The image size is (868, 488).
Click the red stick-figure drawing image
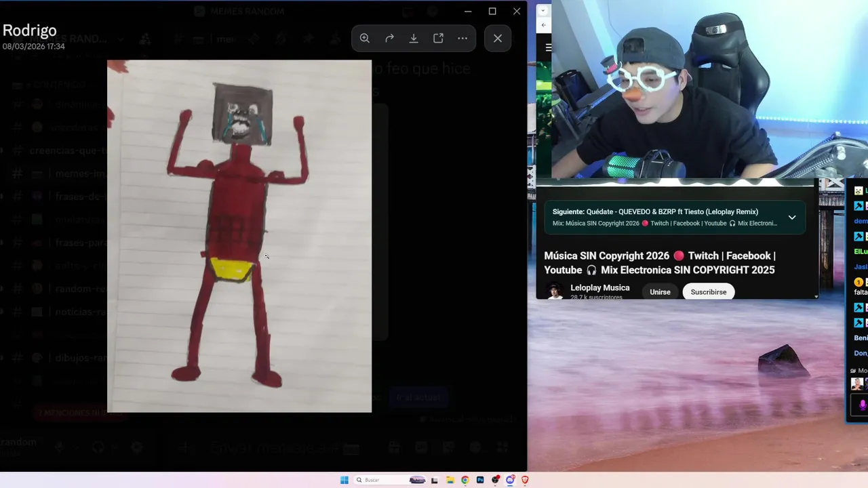pyautogui.click(x=239, y=236)
